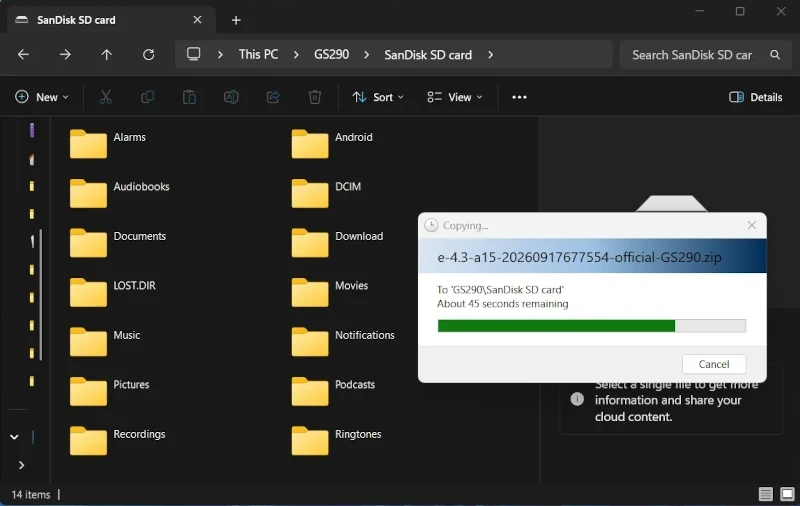Open the View dropdown menu
Screen dimensions: 800x506
point(455,97)
